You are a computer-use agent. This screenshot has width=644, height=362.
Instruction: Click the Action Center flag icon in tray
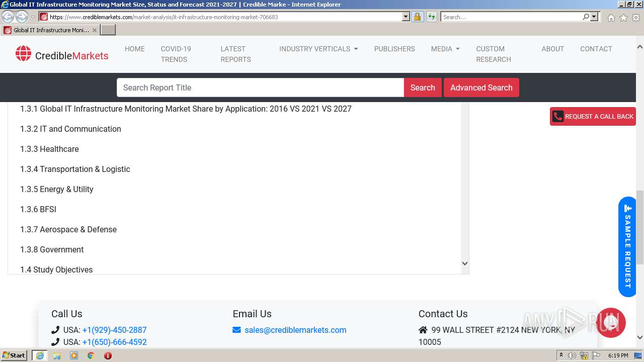[x=596, y=355]
